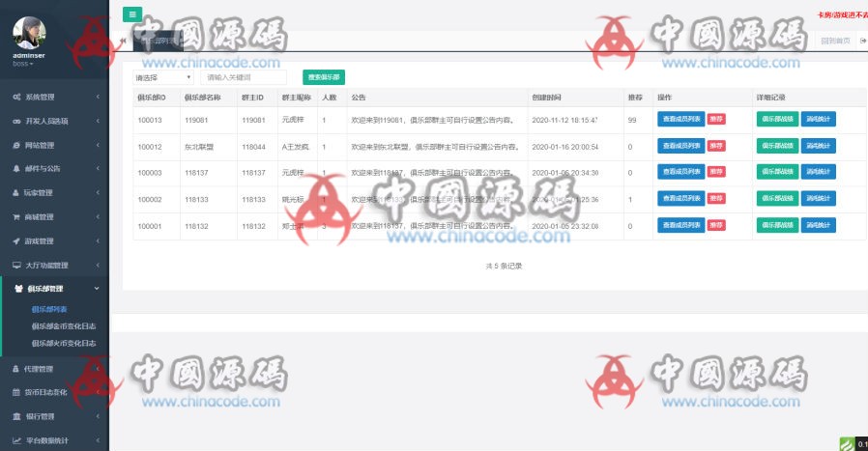Click 俱乐部战绩 for club 100013

coord(778,119)
